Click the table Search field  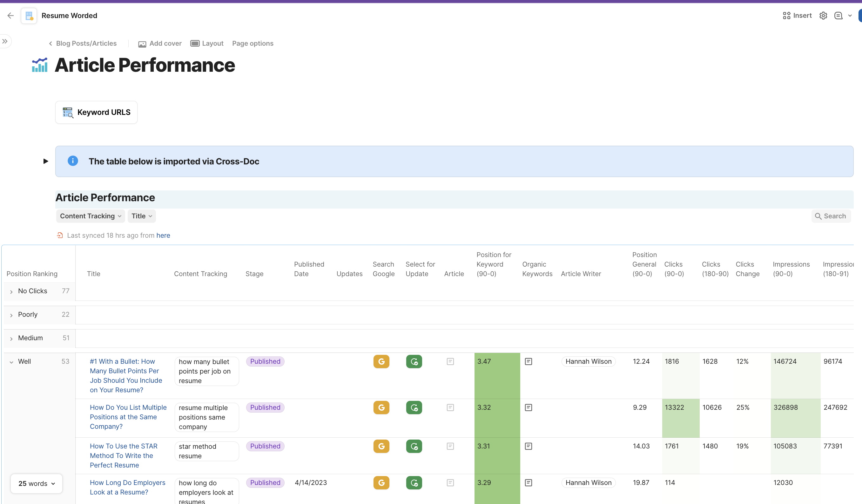click(x=831, y=216)
